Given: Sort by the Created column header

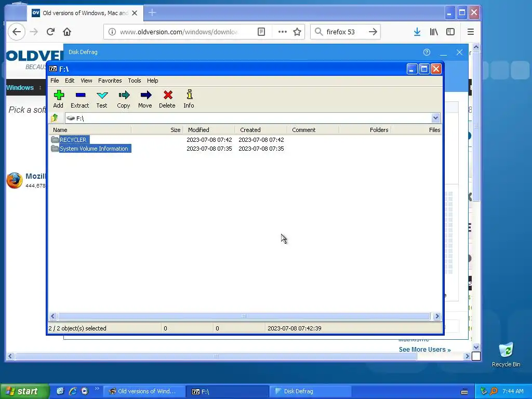Looking at the screenshot, I should [261, 130].
